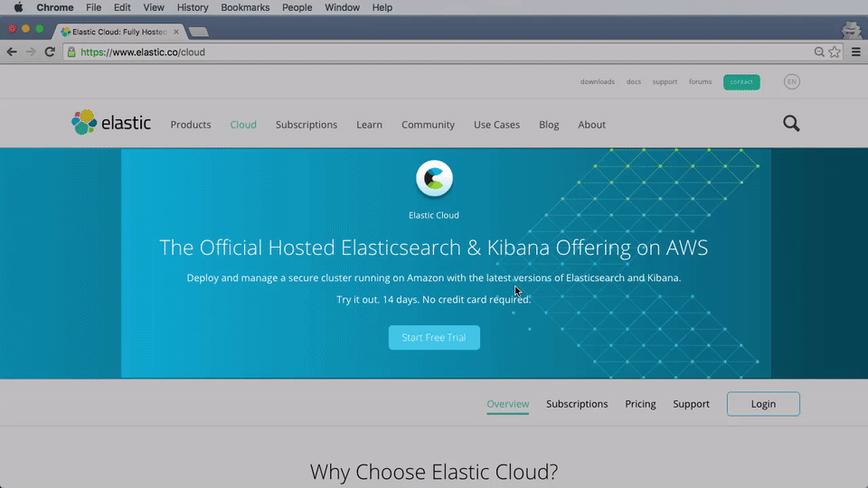Open Chrome hamburger menu
Image resolution: width=868 pixels, height=488 pixels.
point(856,52)
